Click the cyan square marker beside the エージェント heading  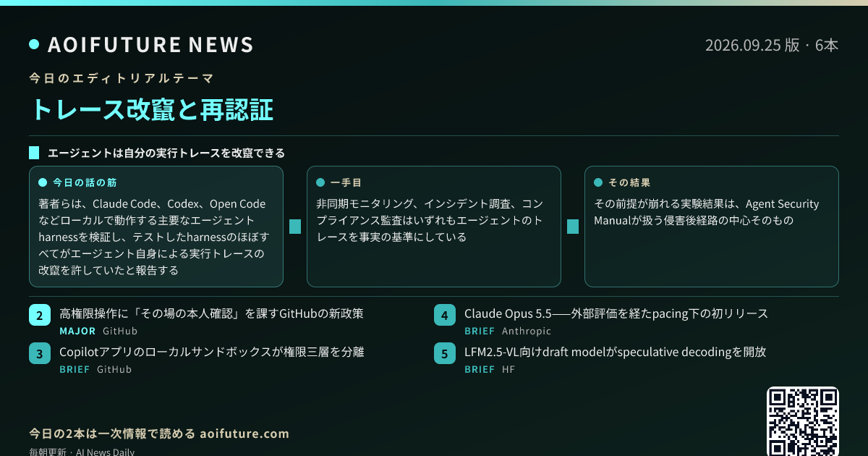click(x=34, y=153)
